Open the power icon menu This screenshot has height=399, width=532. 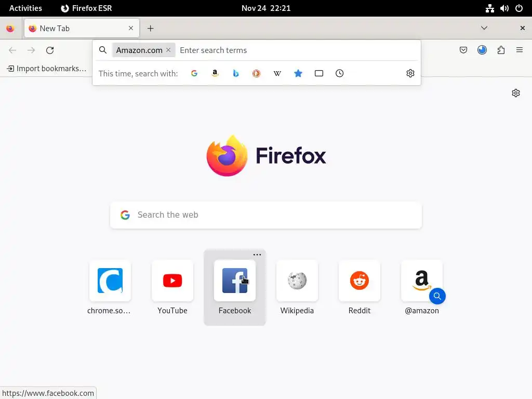(x=519, y=8)
